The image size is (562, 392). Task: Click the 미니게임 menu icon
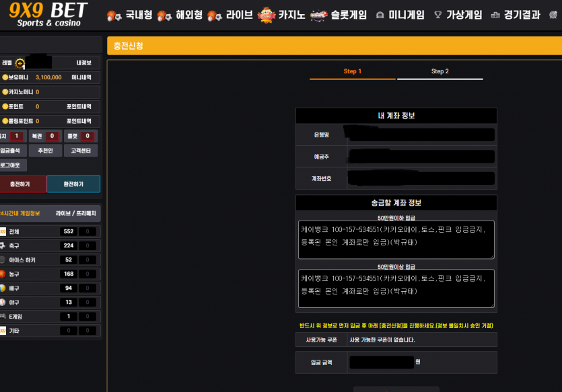click(380, 15)
